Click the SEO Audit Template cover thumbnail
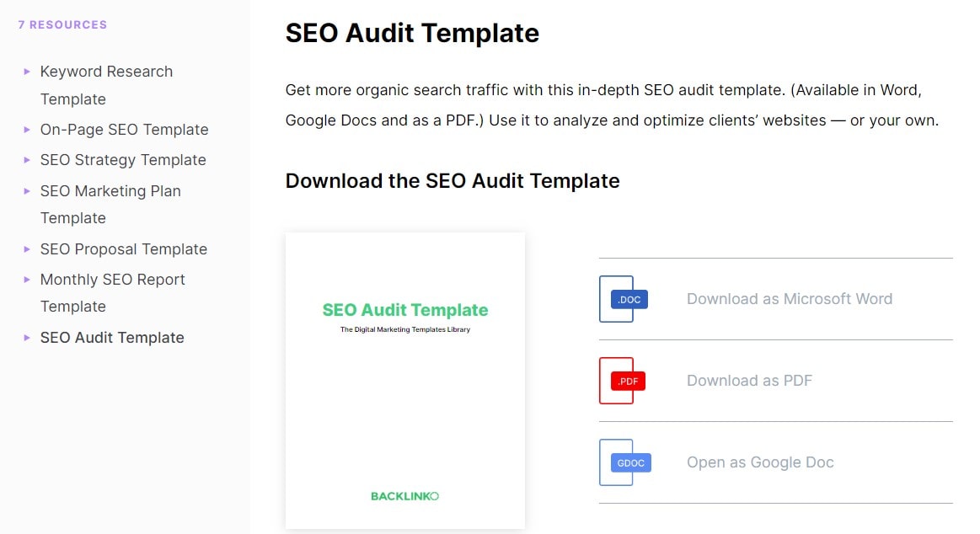Image resolution: width=980 pixels, height=534 pixels. (404, 379)
